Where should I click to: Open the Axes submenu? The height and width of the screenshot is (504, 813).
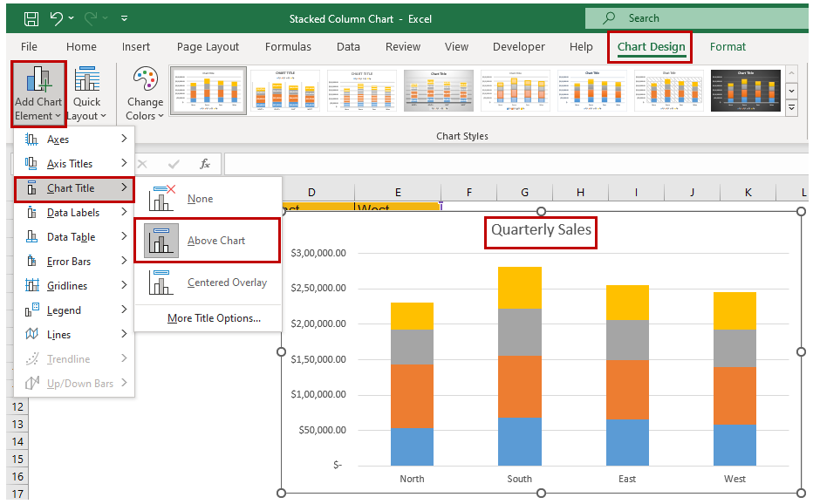[x=74, y=139]
